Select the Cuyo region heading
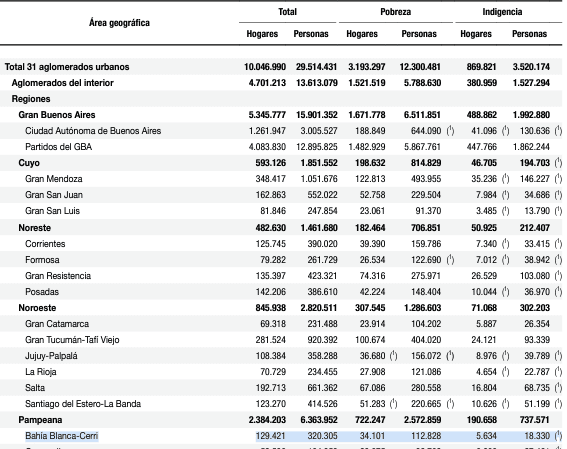This screenshot has height=449, width=567. coord(29,163)
